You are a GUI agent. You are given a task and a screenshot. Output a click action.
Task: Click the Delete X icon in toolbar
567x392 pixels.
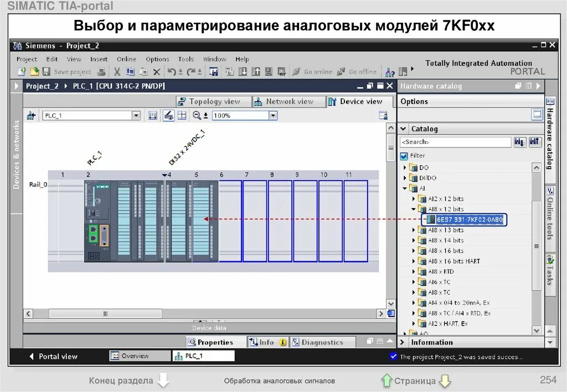coord(157,71)
